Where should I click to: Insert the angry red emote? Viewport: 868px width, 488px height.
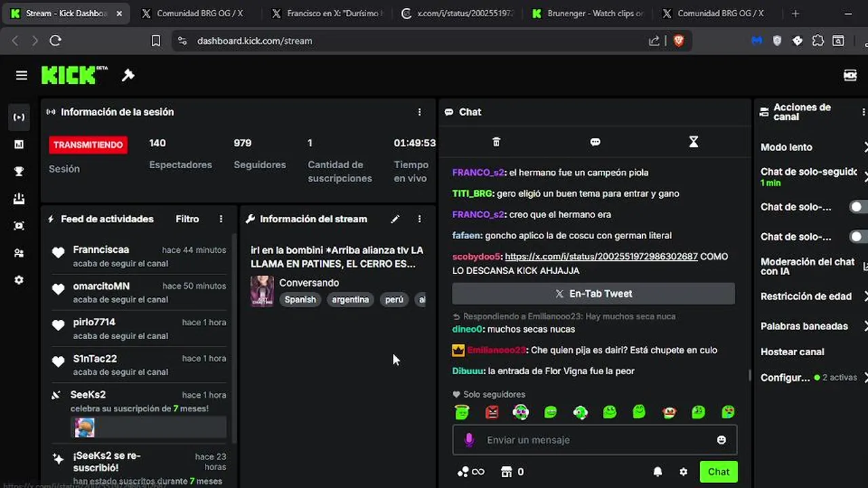(x=492, y=411)
